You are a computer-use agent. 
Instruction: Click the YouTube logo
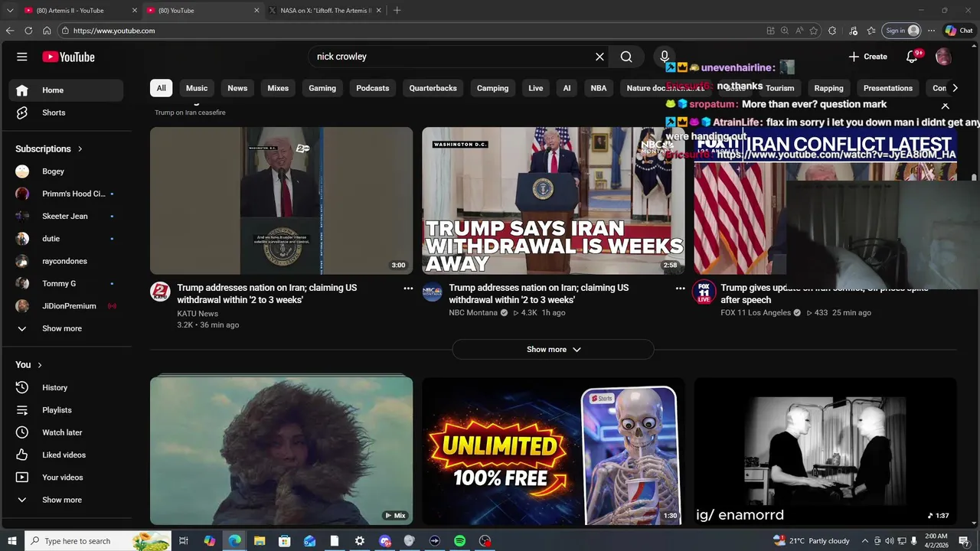pyautogui.click(x=68, y=57)
